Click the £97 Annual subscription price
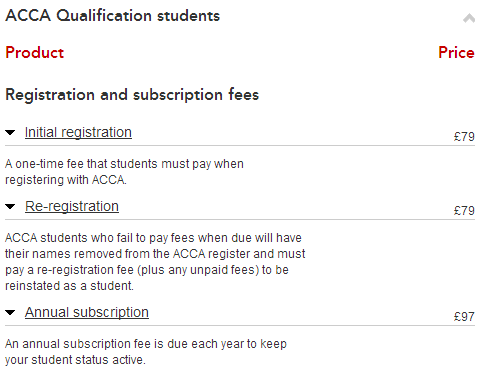 [x=464, y=317]
